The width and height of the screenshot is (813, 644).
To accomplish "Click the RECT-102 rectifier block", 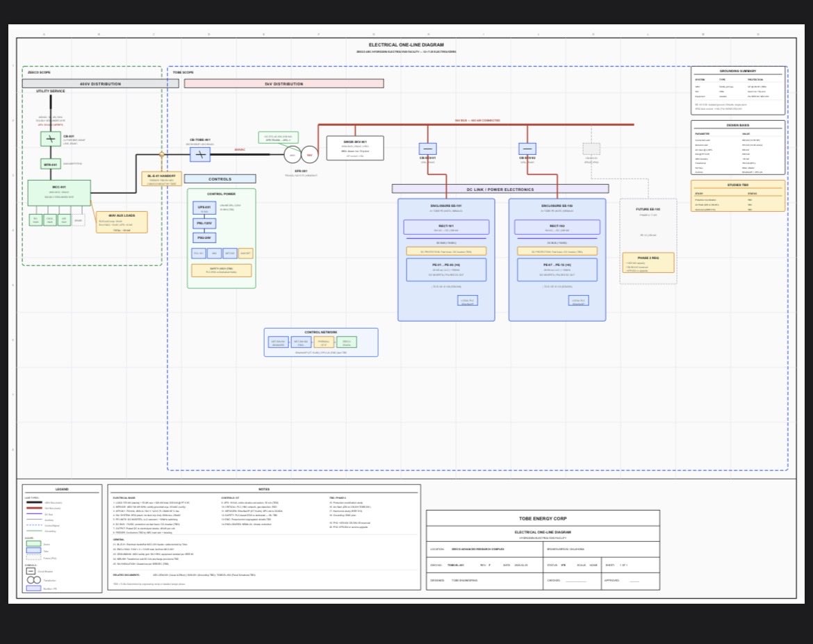I will 557,227.
